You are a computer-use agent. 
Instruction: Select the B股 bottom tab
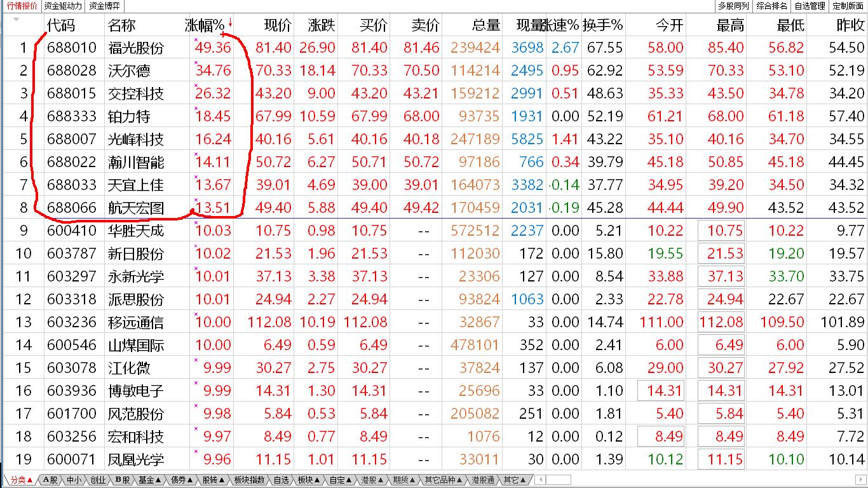(x=123, y=480)
